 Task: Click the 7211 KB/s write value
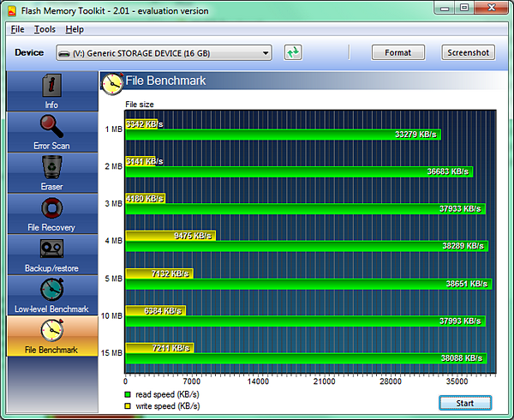tap(171, 348)
